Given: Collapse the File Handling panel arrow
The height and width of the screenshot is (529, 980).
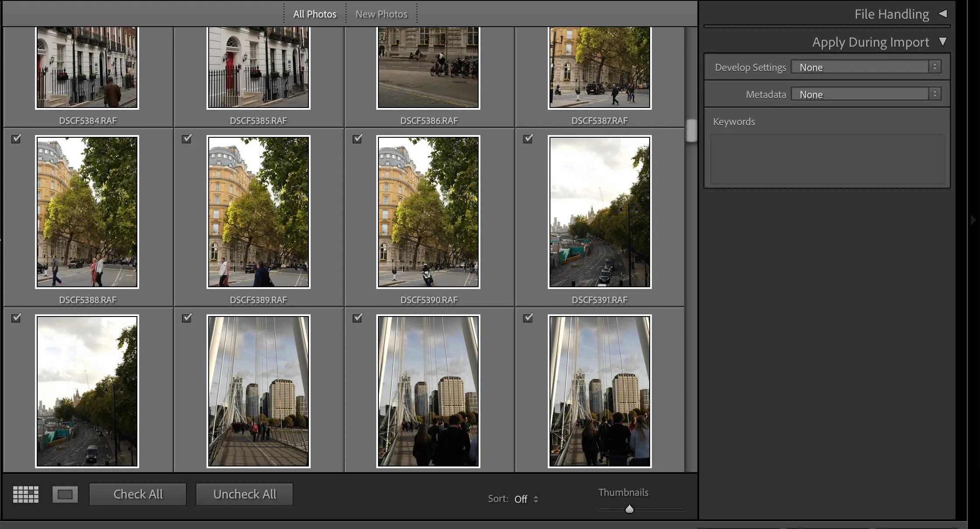Looking at the screenshot, I should coord(944,14).
